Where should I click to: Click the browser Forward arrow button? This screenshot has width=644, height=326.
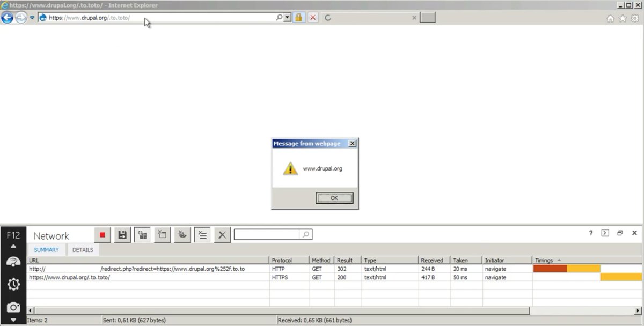click(21, 18)
